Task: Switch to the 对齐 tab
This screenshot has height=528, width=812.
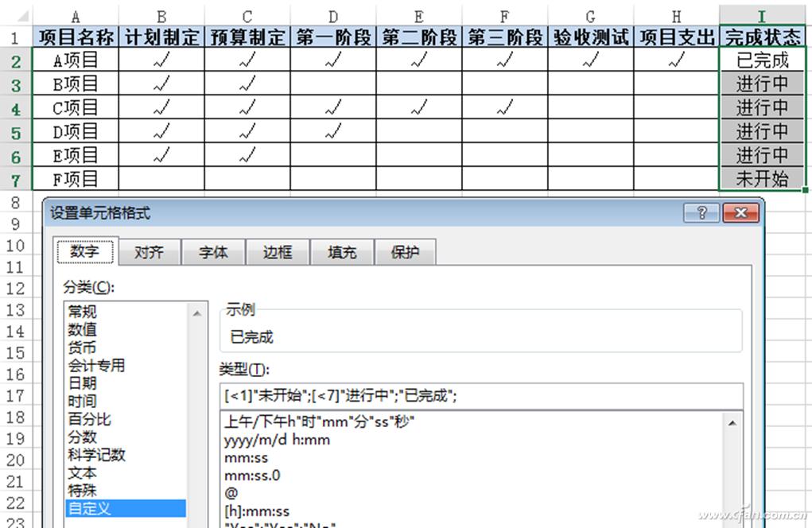Action: (x=149, y=252)
